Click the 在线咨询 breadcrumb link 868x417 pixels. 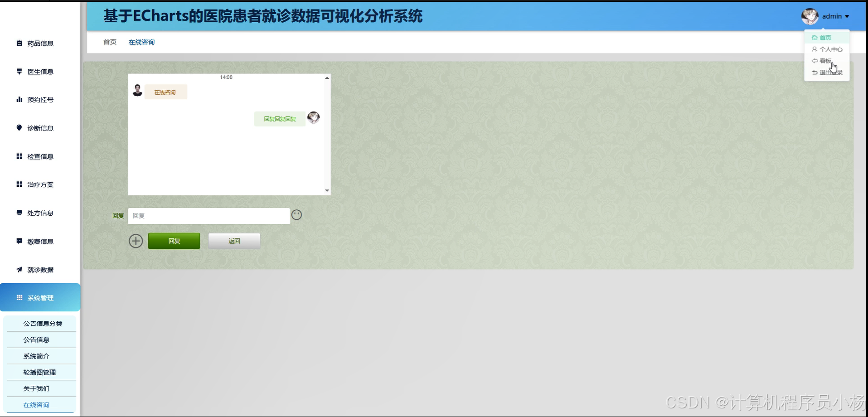(x=141, y=42)
